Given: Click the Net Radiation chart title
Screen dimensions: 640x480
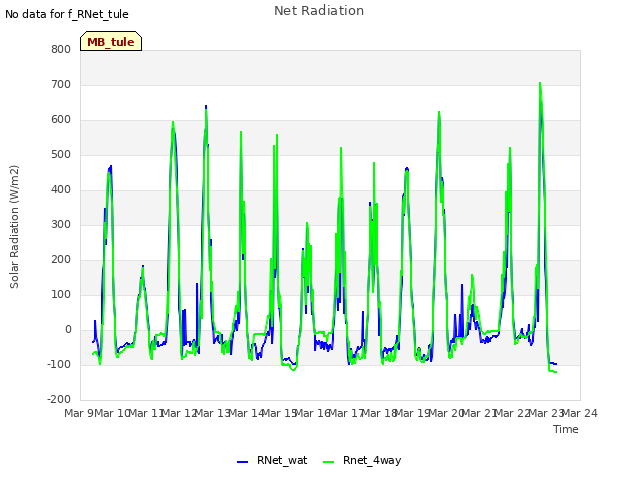Looking at the screenshot, I should coord(319,11).
